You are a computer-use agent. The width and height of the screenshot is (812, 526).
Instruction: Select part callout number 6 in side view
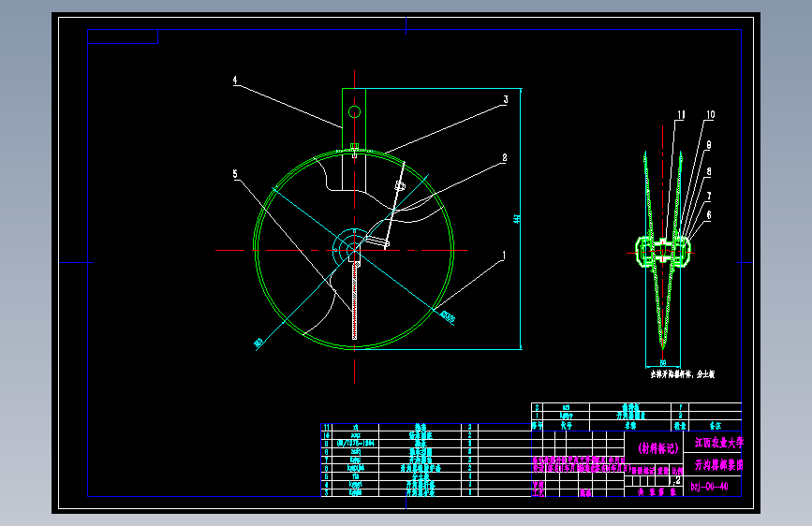coord(709,215)
